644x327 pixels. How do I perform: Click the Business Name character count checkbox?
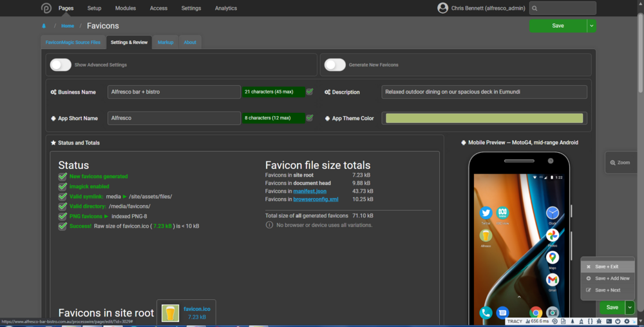point(310,92)
